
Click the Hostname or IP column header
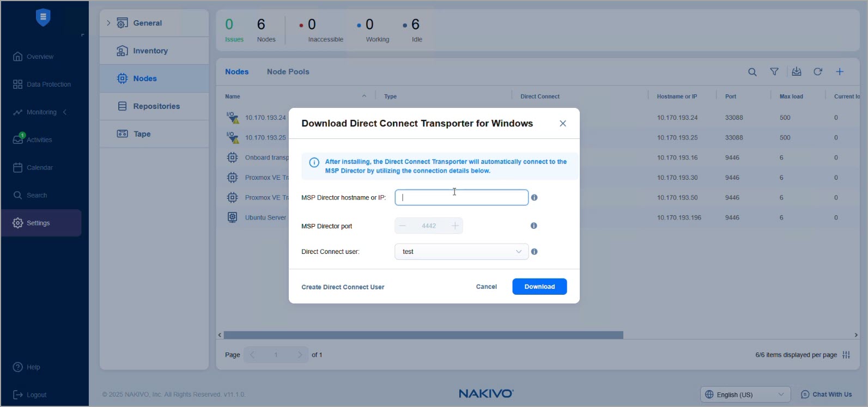[677, 96]
